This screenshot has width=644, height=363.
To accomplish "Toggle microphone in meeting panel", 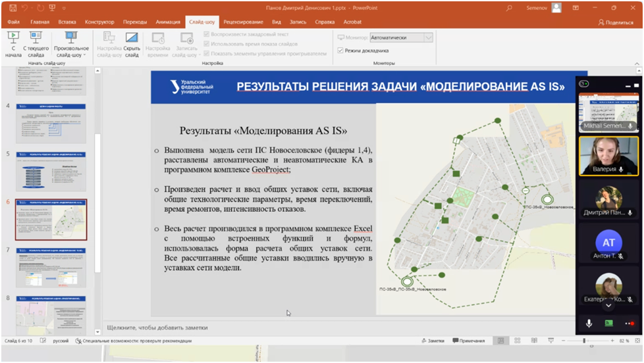I will pyautogui.click(x=589, y=324).
